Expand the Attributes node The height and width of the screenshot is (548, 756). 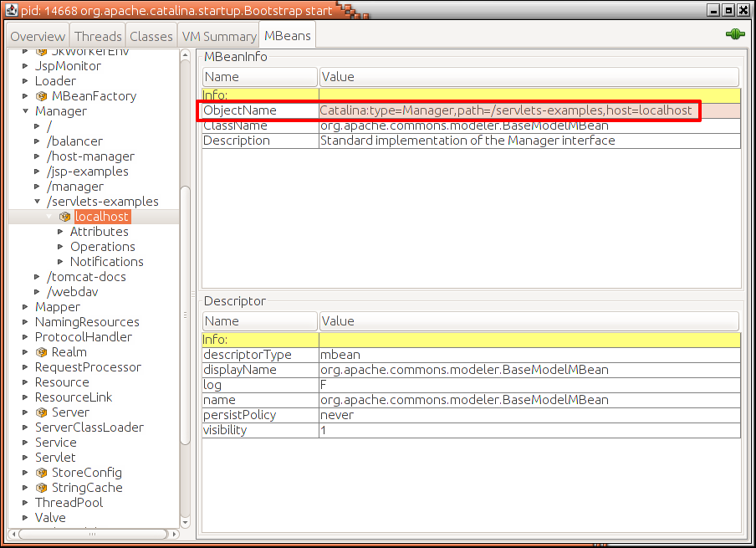point(60,232)
